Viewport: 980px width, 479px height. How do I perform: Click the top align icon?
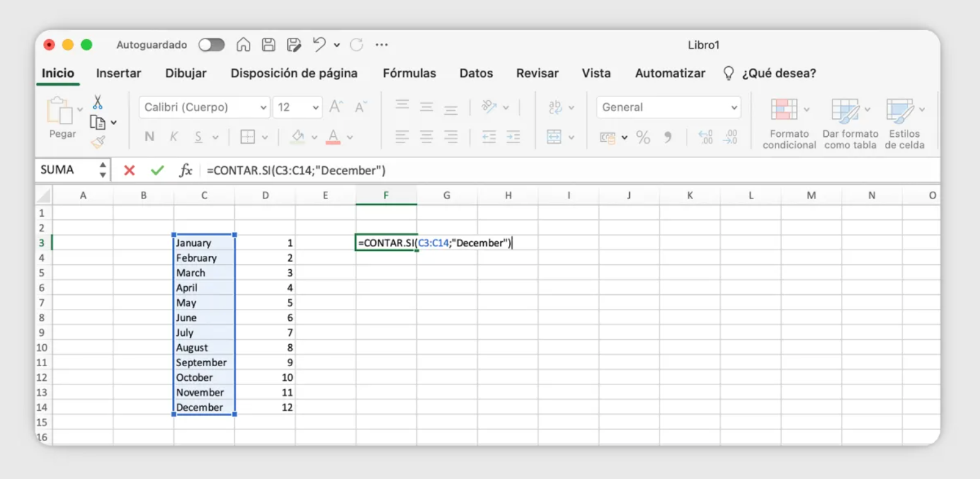[x=402, y=105]
